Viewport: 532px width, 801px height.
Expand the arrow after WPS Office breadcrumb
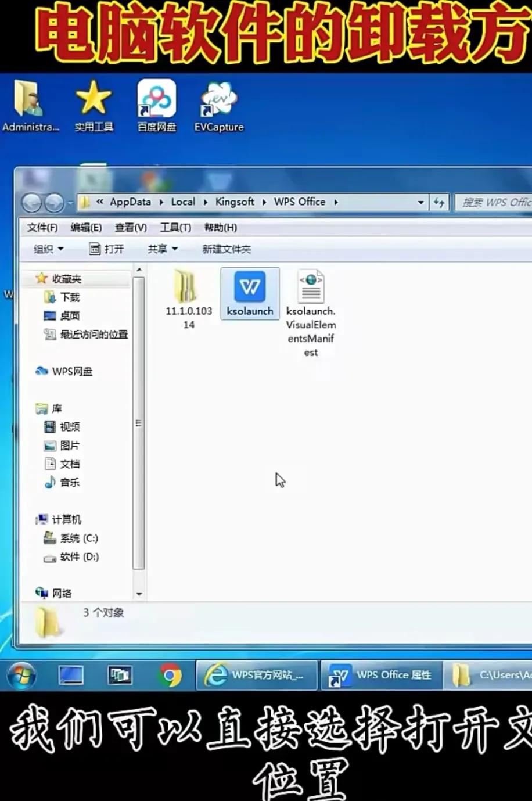[x=336, y=202]
